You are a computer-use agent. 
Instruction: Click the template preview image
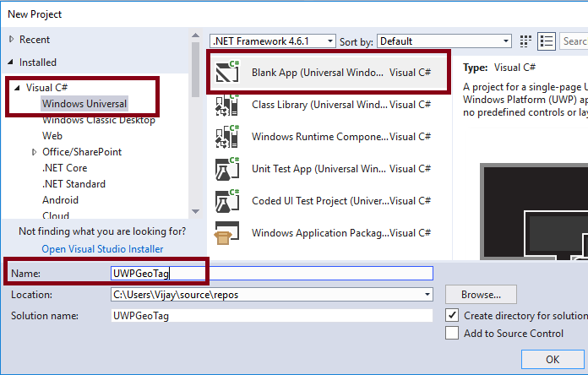[x=534, y=211]
